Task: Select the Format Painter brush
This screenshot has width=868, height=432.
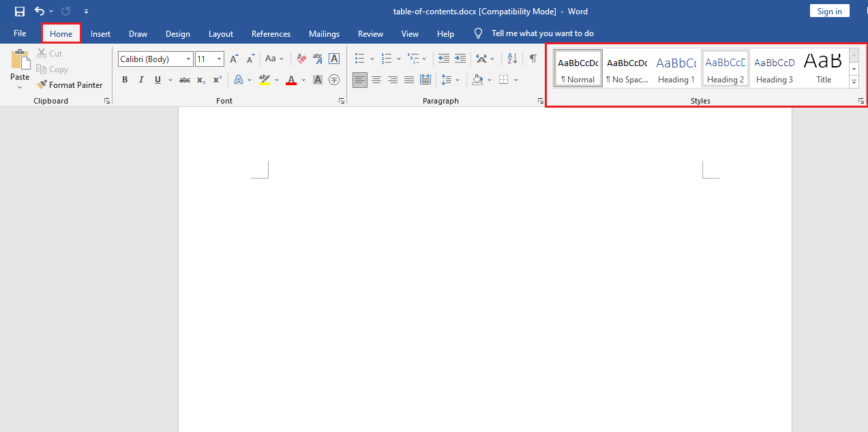Action: 70,85
